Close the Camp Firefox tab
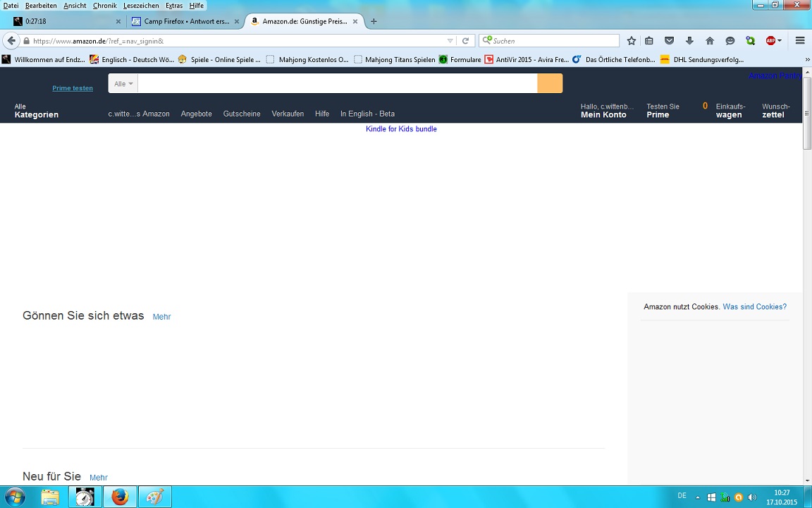 click(237, 21)
